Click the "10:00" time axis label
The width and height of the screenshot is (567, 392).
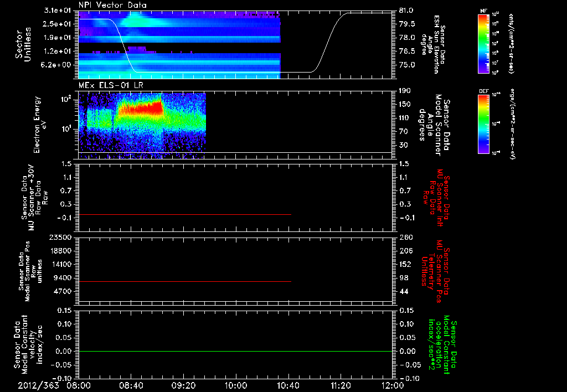pyautogui.click(x=236, y=385)
